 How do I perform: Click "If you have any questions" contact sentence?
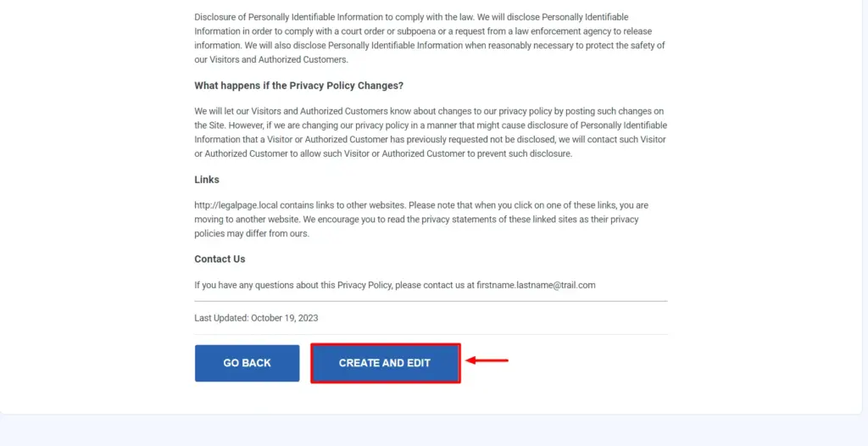click(x=246, y=285)
